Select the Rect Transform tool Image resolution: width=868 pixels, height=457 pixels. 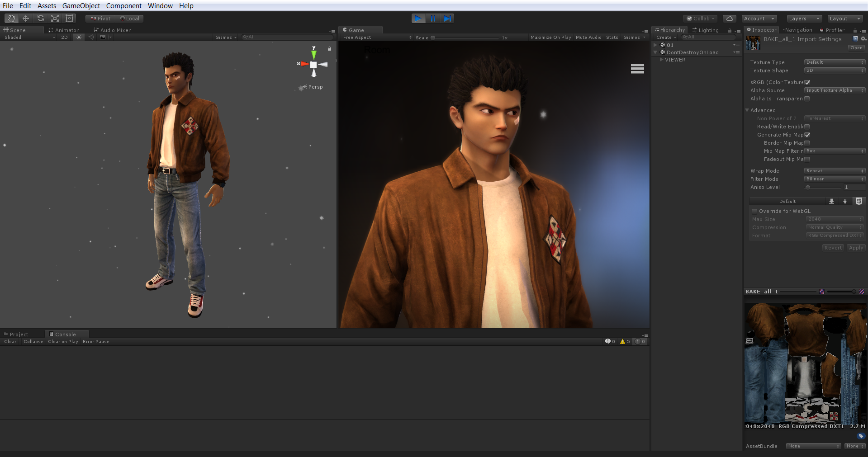[x=70, y=19]
